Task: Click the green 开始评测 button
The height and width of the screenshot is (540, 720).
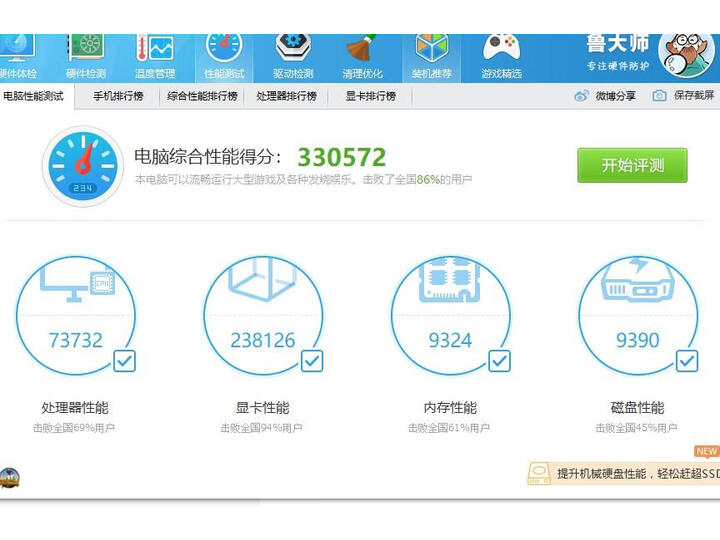Action: 632,165
